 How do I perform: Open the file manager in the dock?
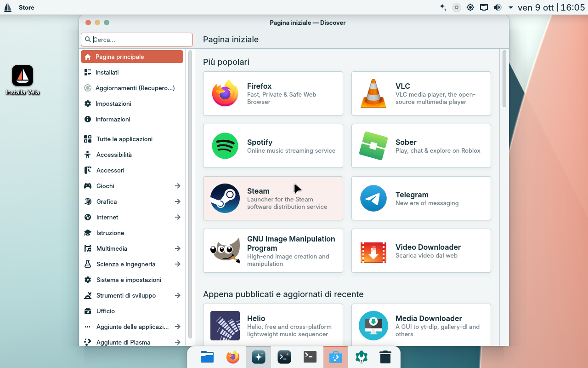207,357
